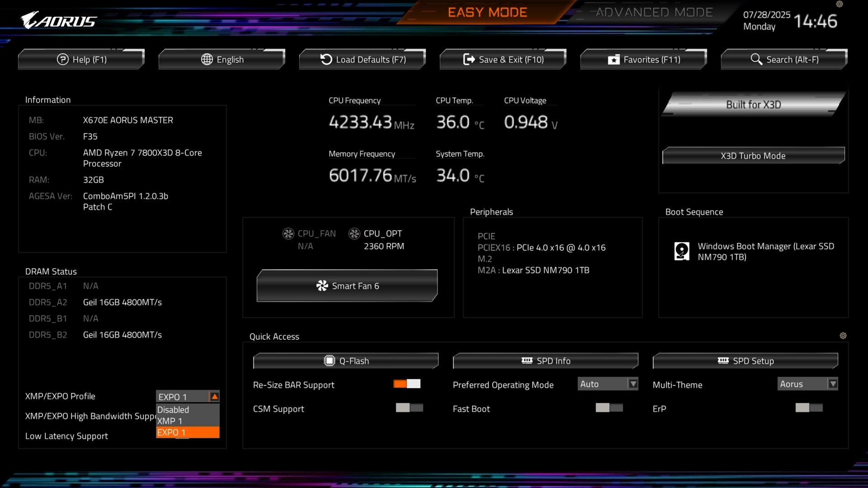Viewport: 868px width, 488px height.
Task: Click DDR5_B2 Geil 16GB 4800MT/s row
Action: point(95,335)
